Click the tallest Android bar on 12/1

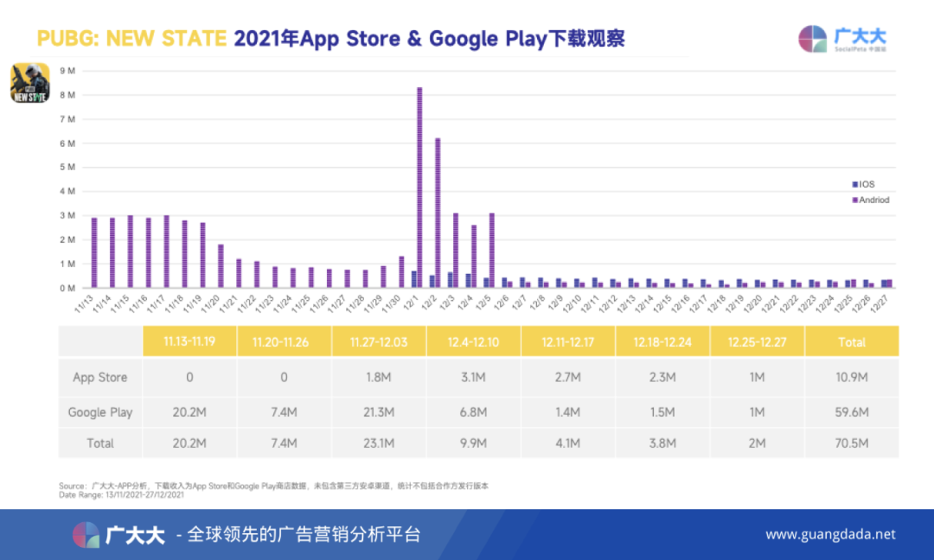pyautogui.click(x=420, y=188)
